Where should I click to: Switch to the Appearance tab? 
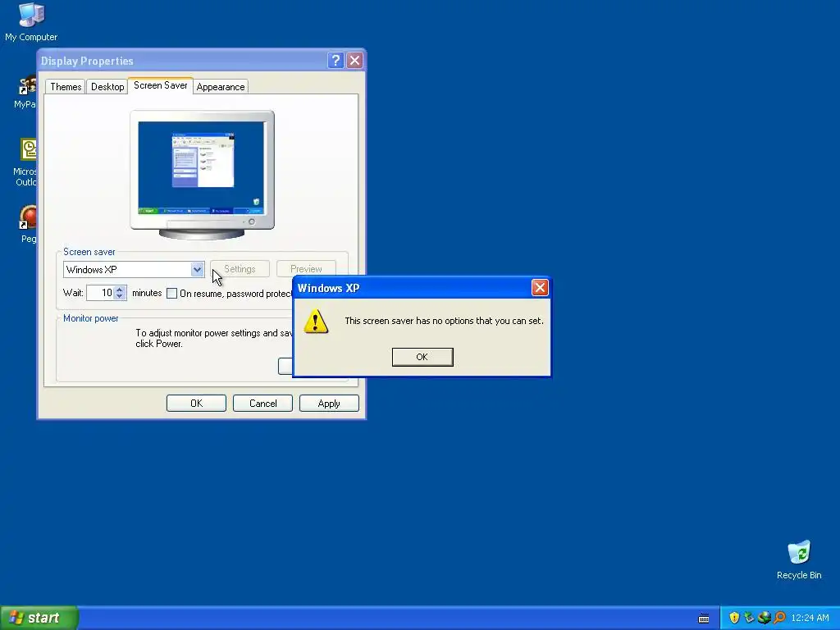click(220, 87)
